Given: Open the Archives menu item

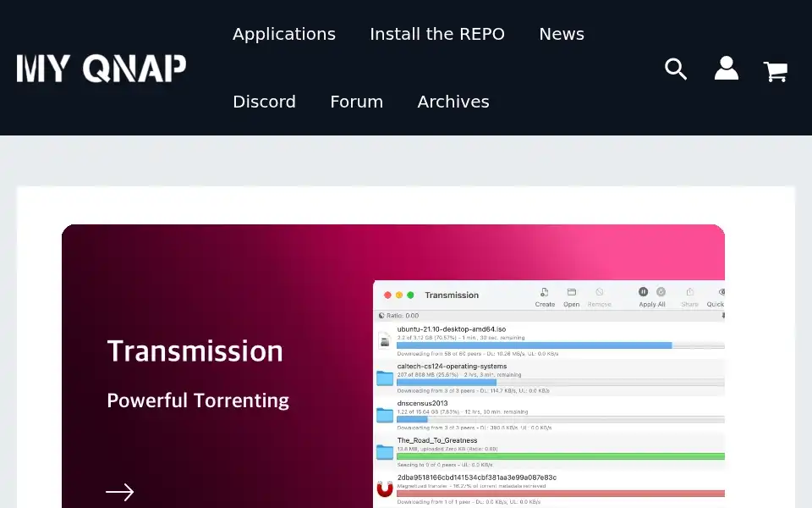Looking at the screenshot, I should pyautogui.click(x=453, y=102).
